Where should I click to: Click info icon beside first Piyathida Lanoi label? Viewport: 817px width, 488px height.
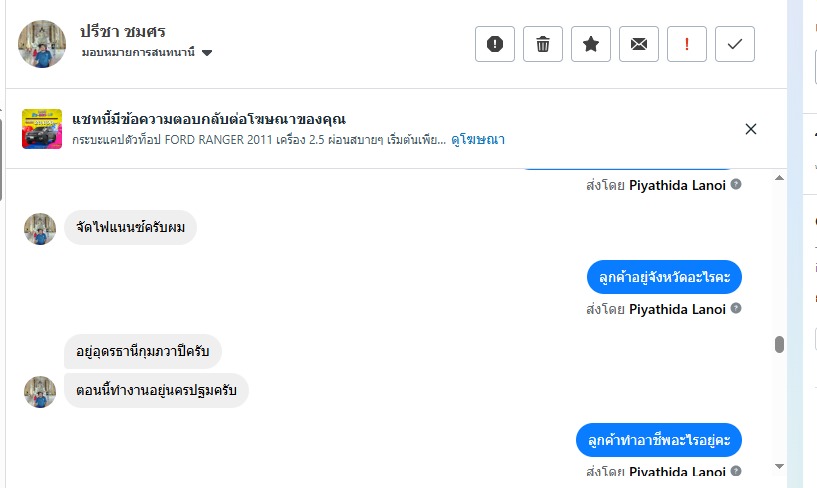tap(736, 184)
